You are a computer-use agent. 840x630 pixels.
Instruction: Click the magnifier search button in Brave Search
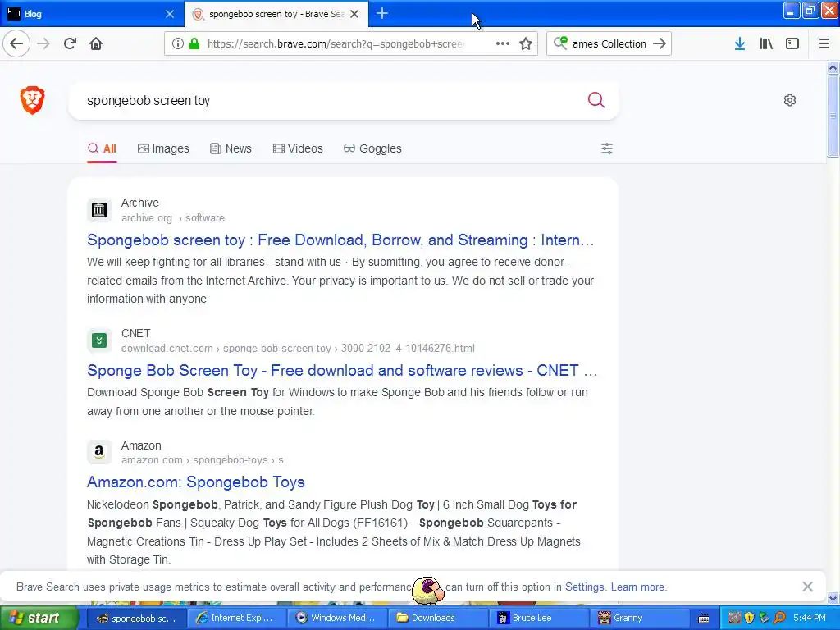pos(596,99)
